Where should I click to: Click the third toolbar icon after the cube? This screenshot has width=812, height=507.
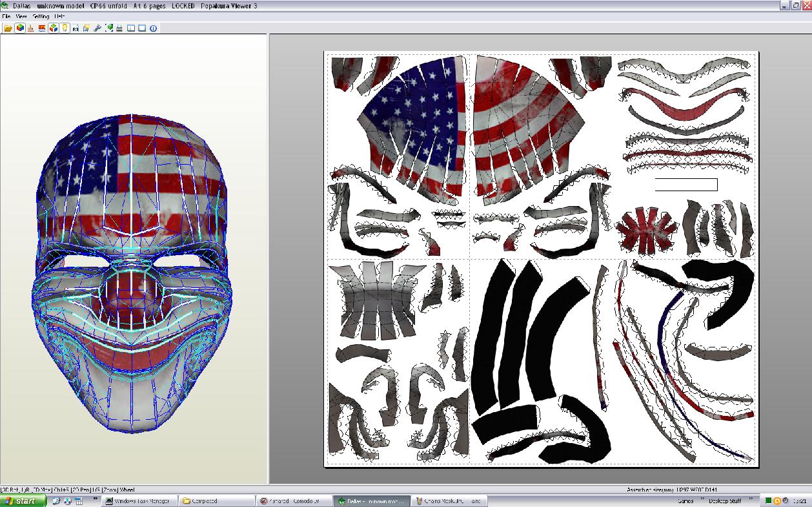(31, 28)
